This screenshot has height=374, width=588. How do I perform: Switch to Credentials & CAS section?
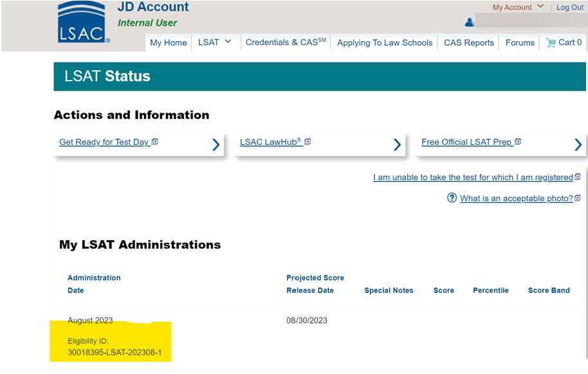coord(285,42)
